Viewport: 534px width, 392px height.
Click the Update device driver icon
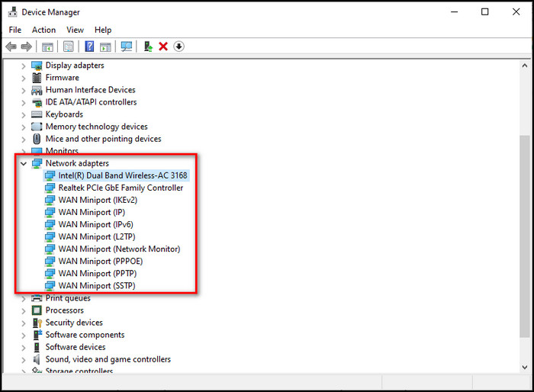coord(148,47)
